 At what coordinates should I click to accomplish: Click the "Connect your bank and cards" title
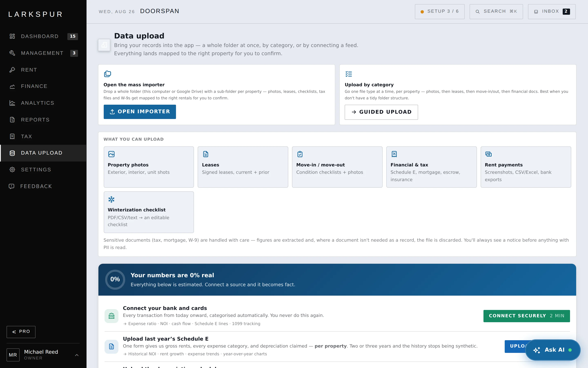pyautogui.click(x=165, y=308)
